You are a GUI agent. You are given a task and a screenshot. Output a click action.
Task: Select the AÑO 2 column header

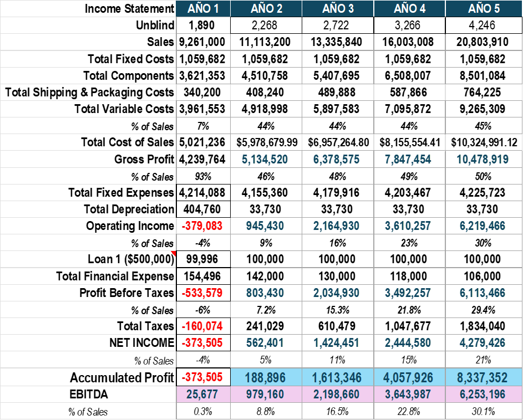pos(266,9)
